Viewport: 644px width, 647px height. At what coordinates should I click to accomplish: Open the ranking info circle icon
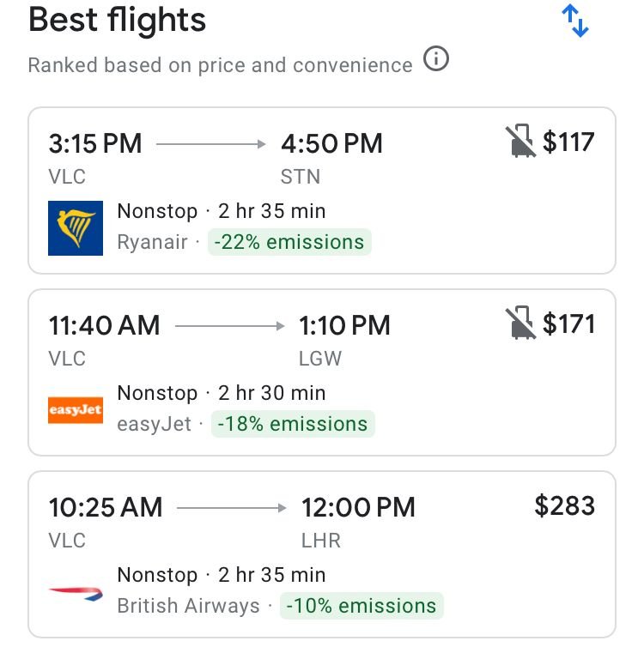click(436, 62)
